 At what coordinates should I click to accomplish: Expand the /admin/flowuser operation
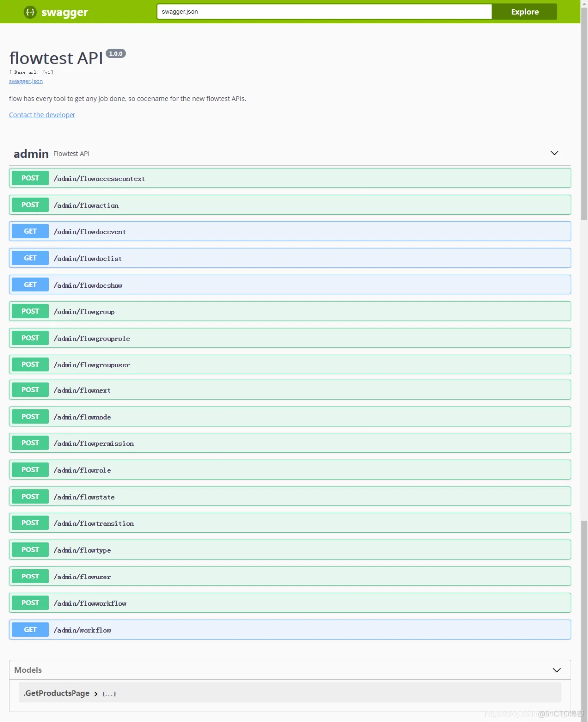point(291,576)
